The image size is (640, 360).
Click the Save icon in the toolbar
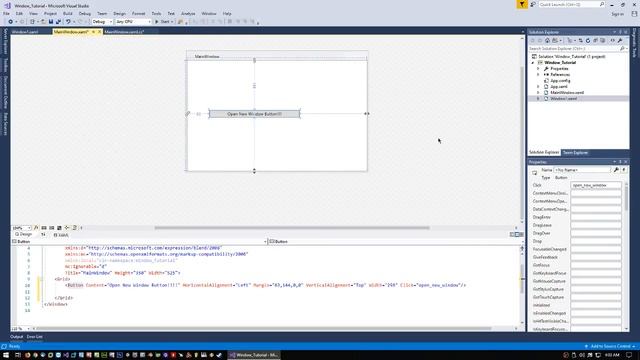(x=51, y=22)
